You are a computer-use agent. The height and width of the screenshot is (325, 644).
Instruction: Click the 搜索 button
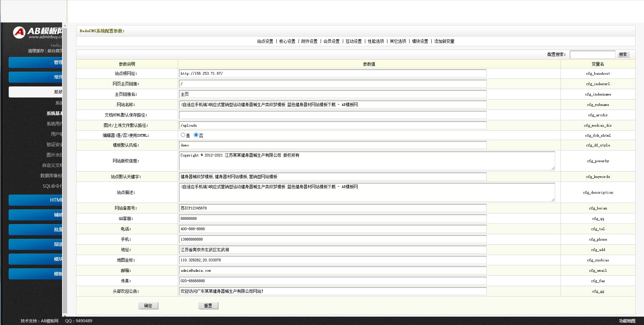pyautogui.click(x=623, y=55)
